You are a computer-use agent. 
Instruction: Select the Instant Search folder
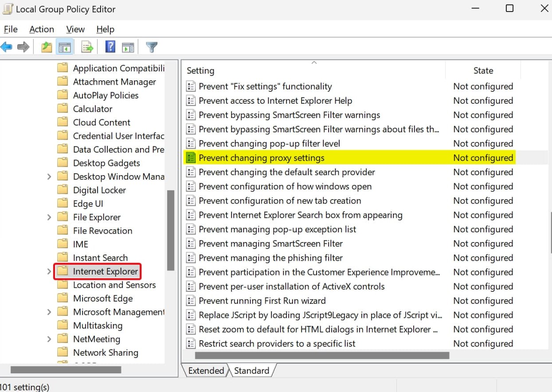100,258
